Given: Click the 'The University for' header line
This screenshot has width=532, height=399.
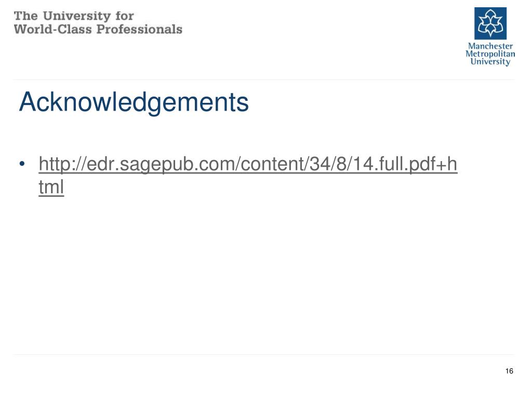Looking at the screenshot, I should point(74,16).
